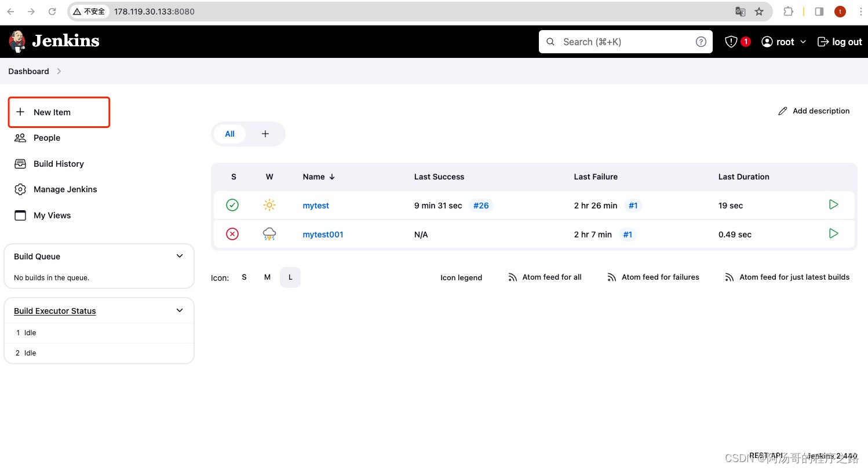This screenshot has width=868, height=469.
Task: Click the browser address bar URL
Action: pyautogui.click(x=154, y=12)
